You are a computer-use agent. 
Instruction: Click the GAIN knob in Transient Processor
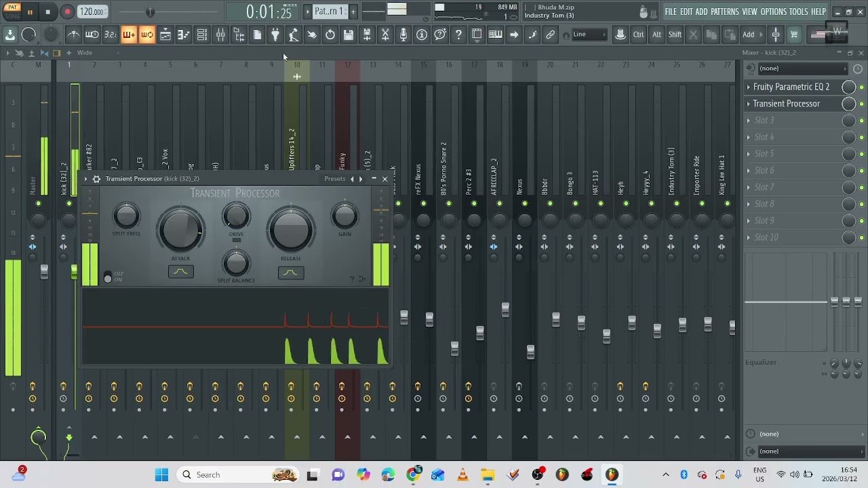tap(344, 216)
